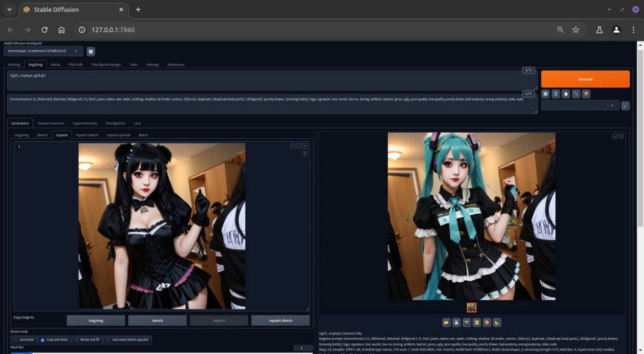This screenshot has width=644, height=354.
Task: Expand the styles dropdown arrow
Action: (612, 105)
